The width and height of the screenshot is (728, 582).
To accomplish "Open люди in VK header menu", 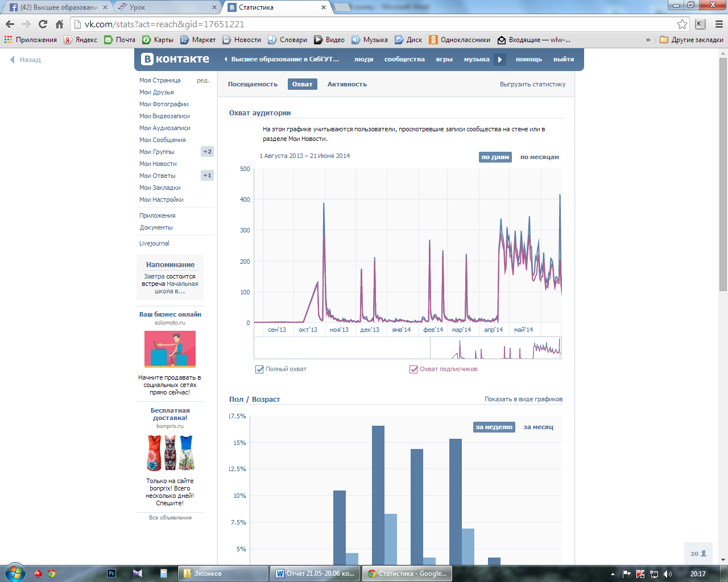I will pyautogui.click(x=363, y=59).
